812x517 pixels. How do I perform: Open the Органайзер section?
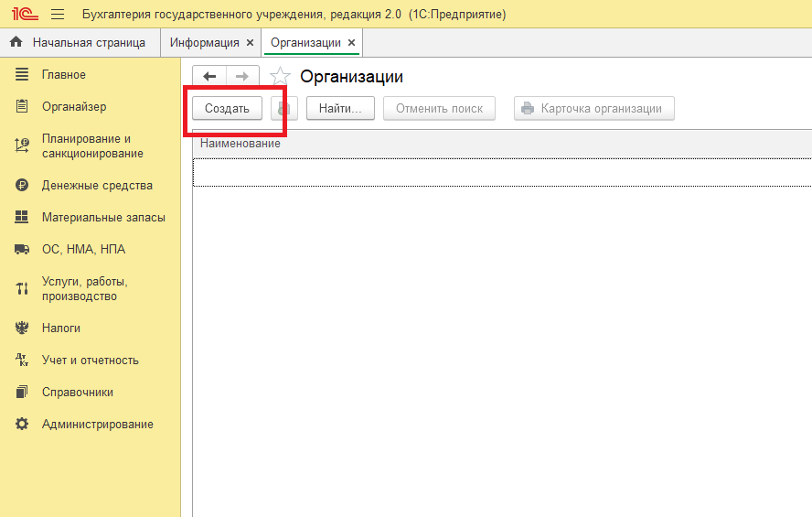coord(74,106)
